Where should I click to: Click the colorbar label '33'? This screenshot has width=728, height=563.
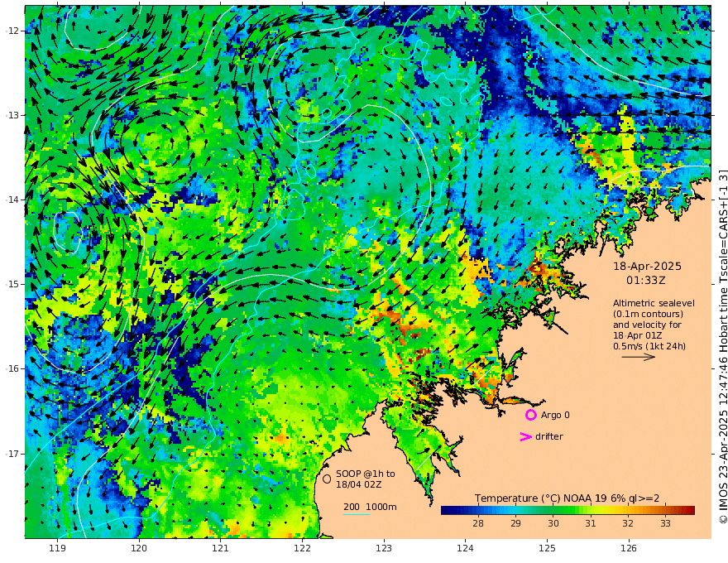click(x=666, y=523)
